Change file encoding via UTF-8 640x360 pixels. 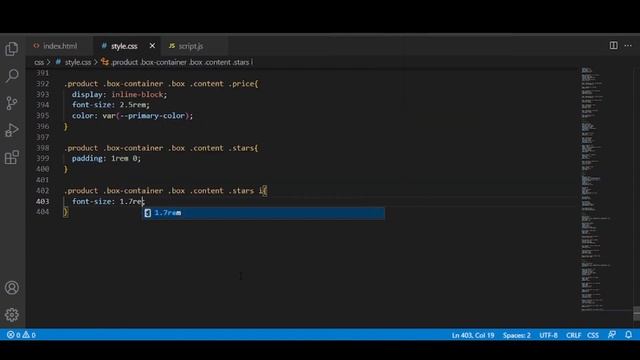point(548,335)
